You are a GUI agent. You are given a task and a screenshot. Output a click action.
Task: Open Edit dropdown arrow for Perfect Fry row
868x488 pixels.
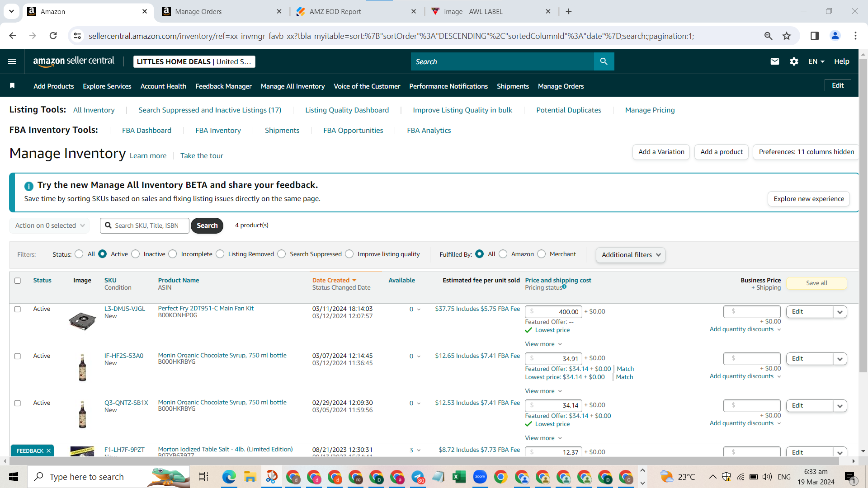840,312
